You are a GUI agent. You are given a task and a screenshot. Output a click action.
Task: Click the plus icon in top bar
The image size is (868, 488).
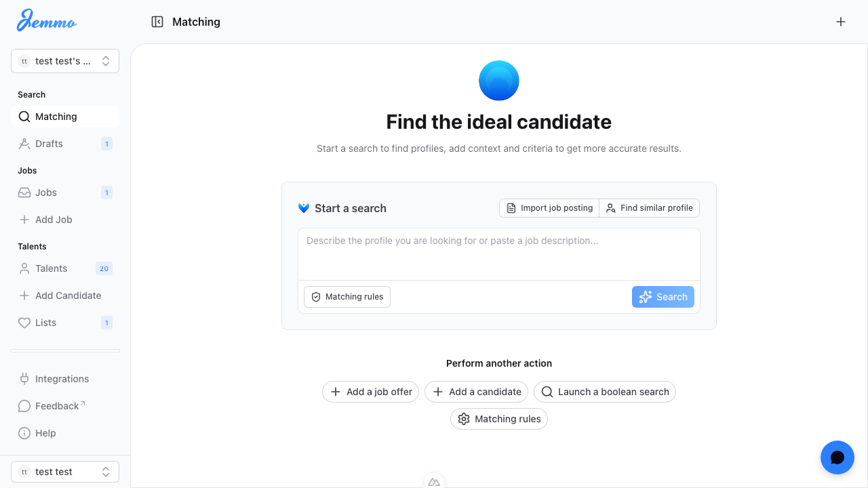click(x=841, y=22)
